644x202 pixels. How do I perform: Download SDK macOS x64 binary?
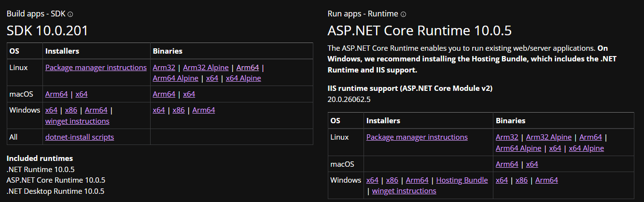(x=189, y=94)
